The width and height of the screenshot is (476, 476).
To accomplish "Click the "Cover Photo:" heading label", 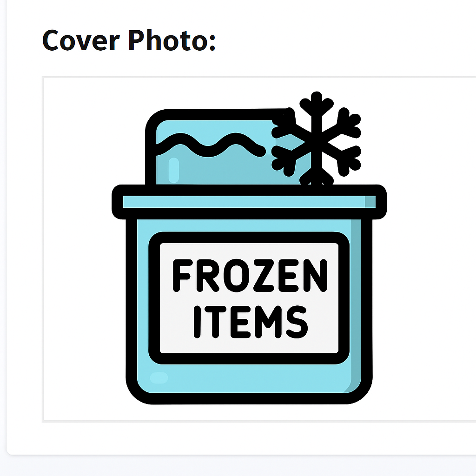I will 129,40.
